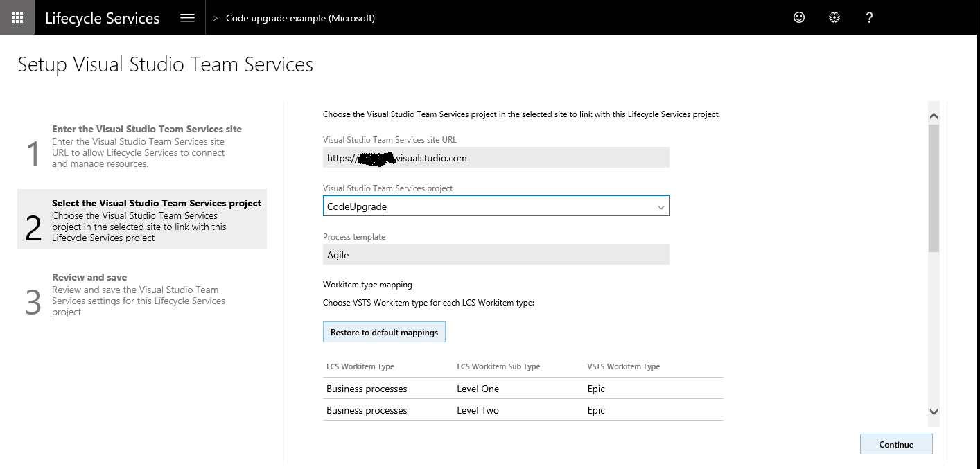Click the help question mark icon
Screen dimensions: 980x469
point(869,17)
